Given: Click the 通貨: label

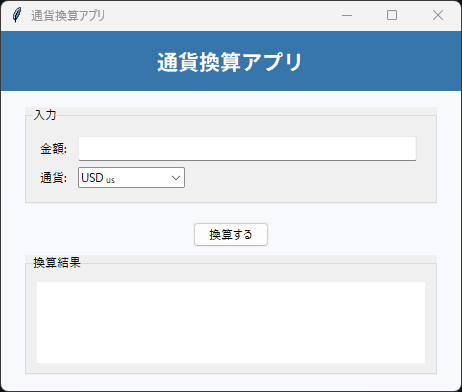Looking at the screenshot, I should (x=54, y=178).
